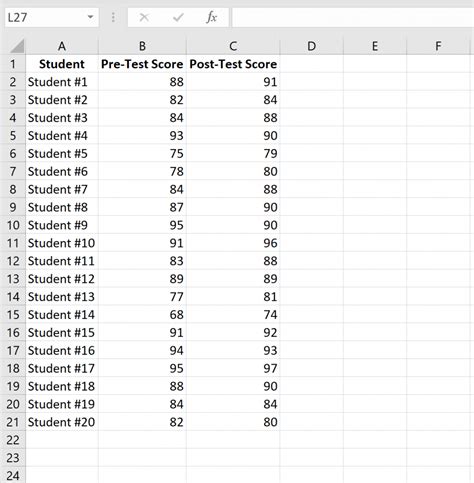The width and height of the screenshot is (474, 483).
Task: Open the Name Box dropdown arrow
Action: pos(90,17)
